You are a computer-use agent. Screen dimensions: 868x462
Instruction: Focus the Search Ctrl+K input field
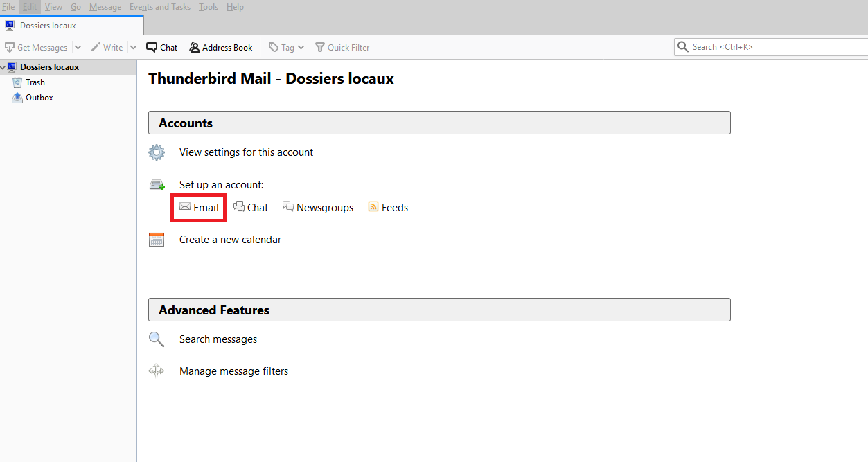(771, 47)
